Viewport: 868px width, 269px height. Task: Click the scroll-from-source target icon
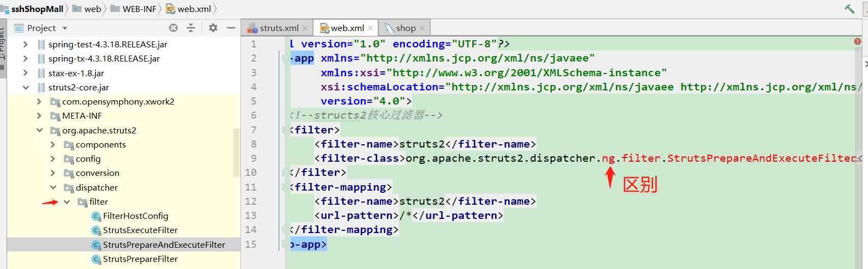pos(173,28)
